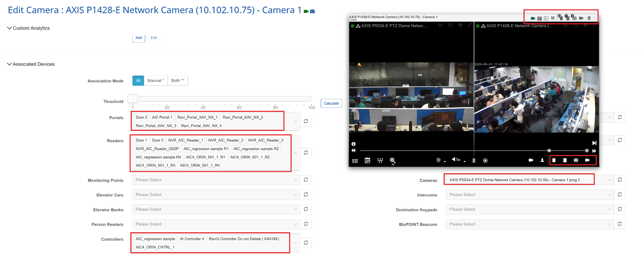This screenshot has height=265, width=644.
Task: Open the camera video stream icon in popup toolbar
Action: click(x=533, y=18)
